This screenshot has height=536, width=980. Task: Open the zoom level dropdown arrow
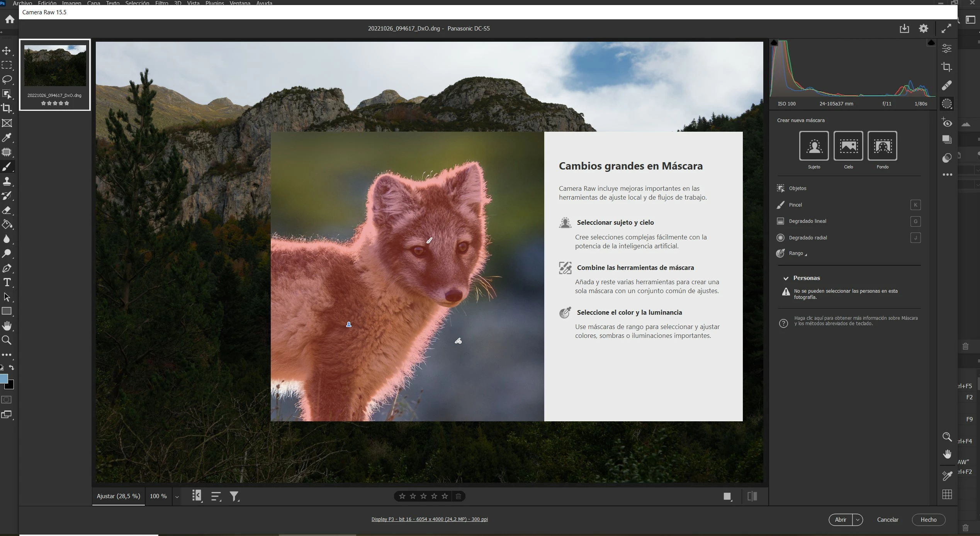point(177,497)
